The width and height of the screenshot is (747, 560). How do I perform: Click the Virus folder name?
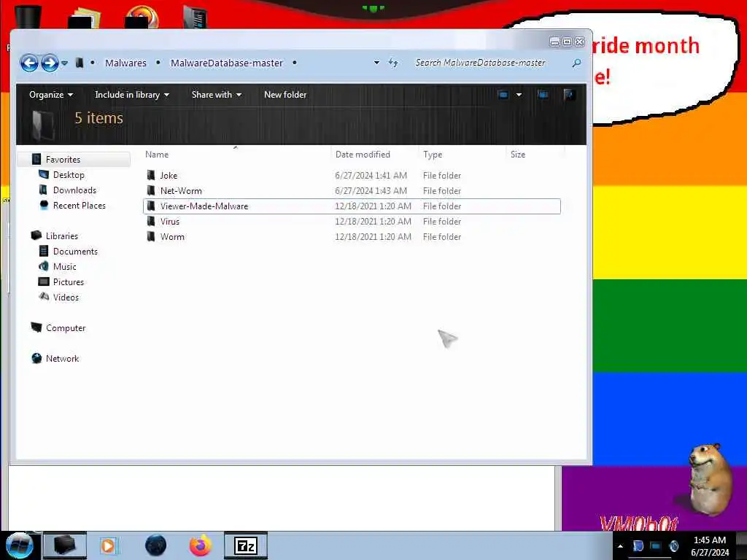point(170,222)
